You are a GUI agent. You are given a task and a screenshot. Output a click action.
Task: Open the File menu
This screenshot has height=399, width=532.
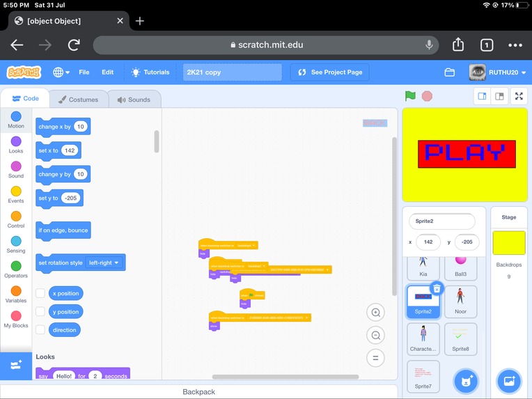(x=84, y=72)
